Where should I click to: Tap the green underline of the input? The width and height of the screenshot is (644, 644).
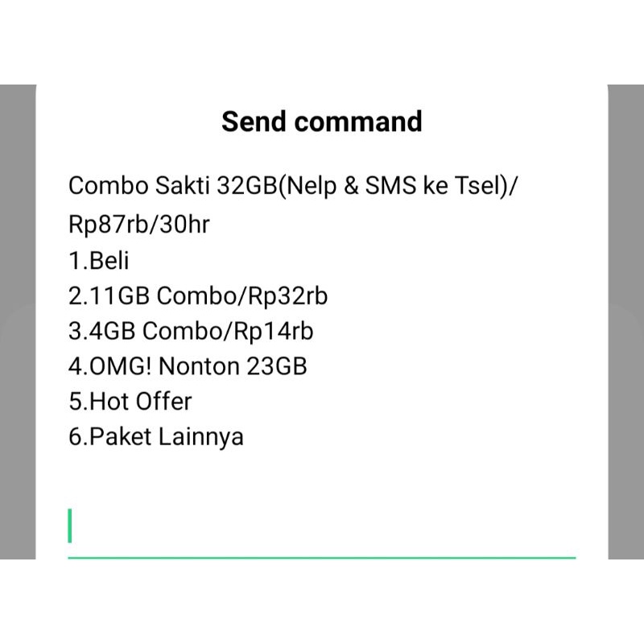(x=322, y=556)
